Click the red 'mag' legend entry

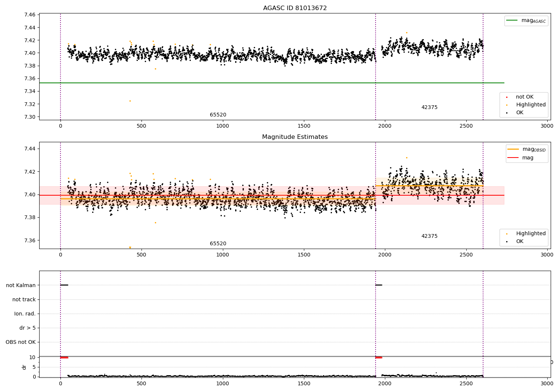point(521,158)
